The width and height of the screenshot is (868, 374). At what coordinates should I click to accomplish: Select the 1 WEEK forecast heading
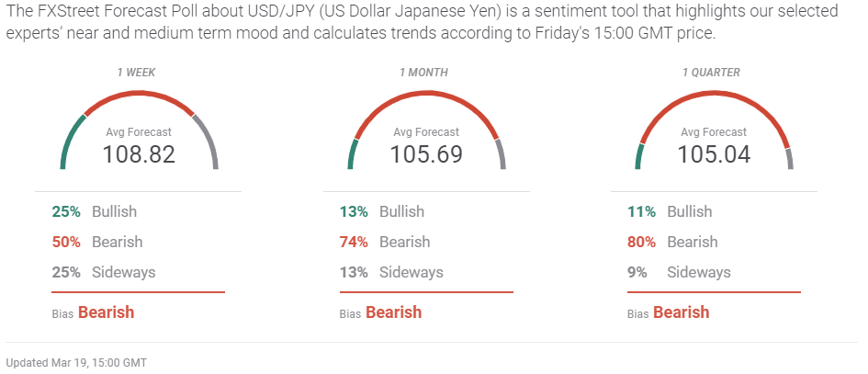(139, 72)
